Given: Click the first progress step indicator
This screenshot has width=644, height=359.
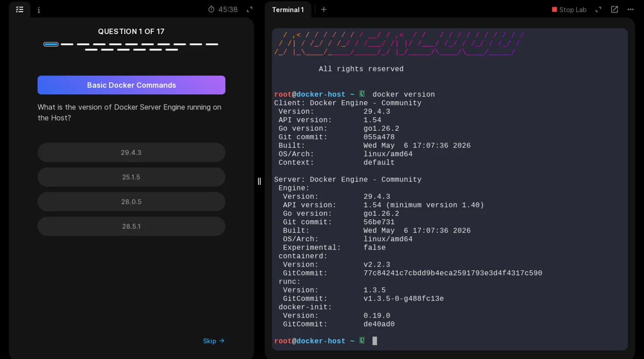Looking at the screenshot, I should (51, 44).
